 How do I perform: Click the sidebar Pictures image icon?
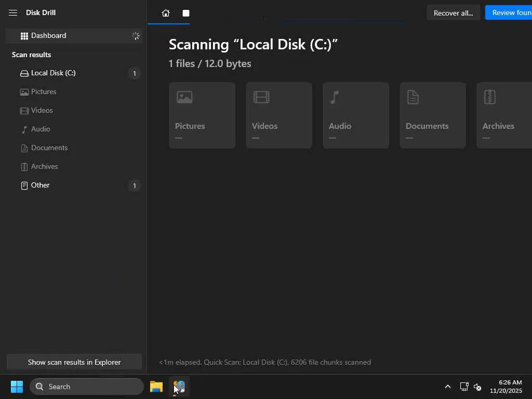24,92
